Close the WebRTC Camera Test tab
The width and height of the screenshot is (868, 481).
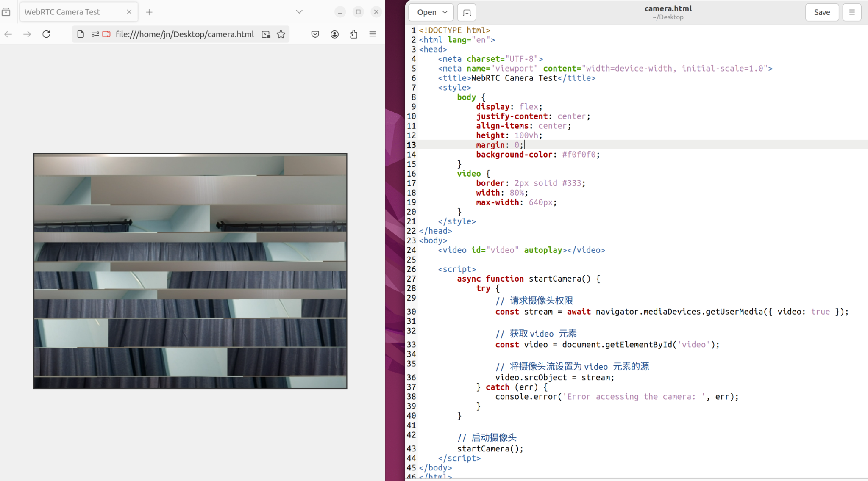click(129, 12)
